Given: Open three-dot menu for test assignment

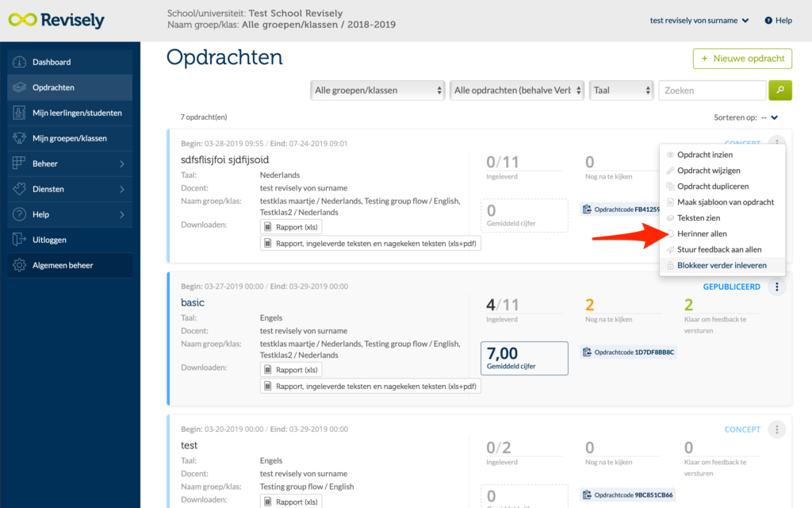Looking at the screenshot, I should click(x=777, y=429).
